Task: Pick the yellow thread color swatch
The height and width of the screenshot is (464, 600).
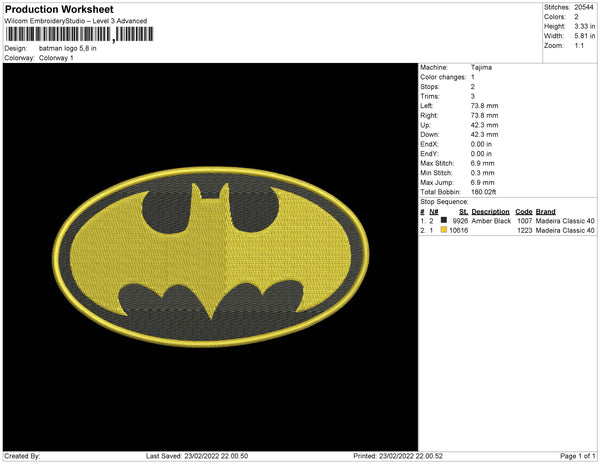Action: [x=444, y=230]
